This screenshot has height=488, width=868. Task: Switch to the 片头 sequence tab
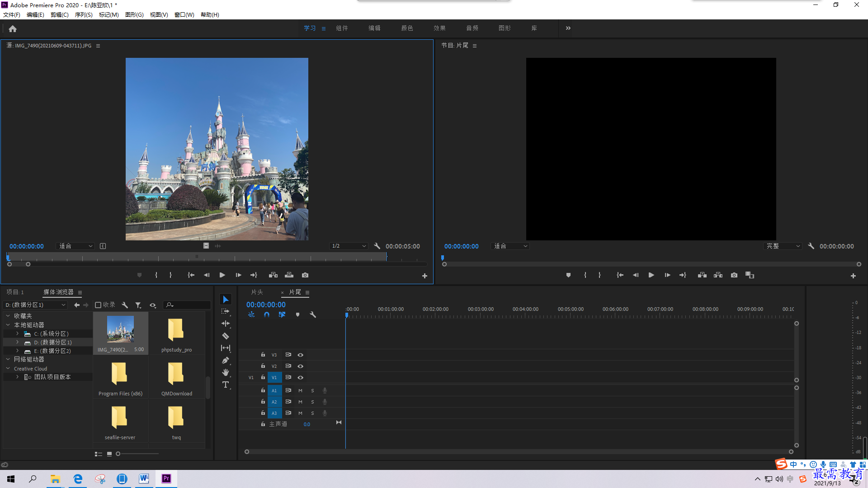click(x=257, y=292)
